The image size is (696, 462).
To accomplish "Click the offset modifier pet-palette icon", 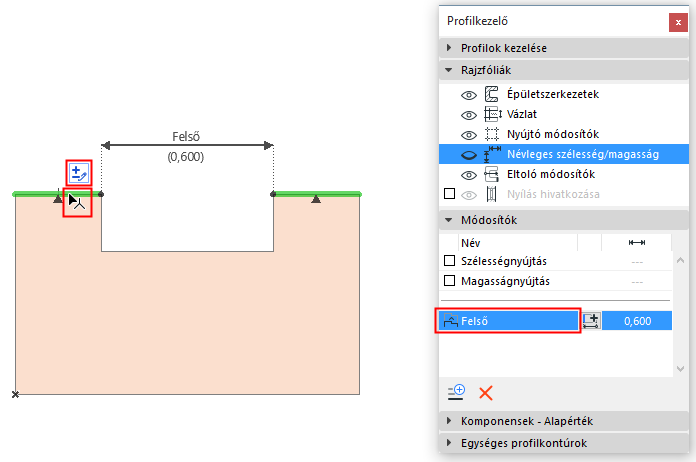I will (x=79, y=173).
